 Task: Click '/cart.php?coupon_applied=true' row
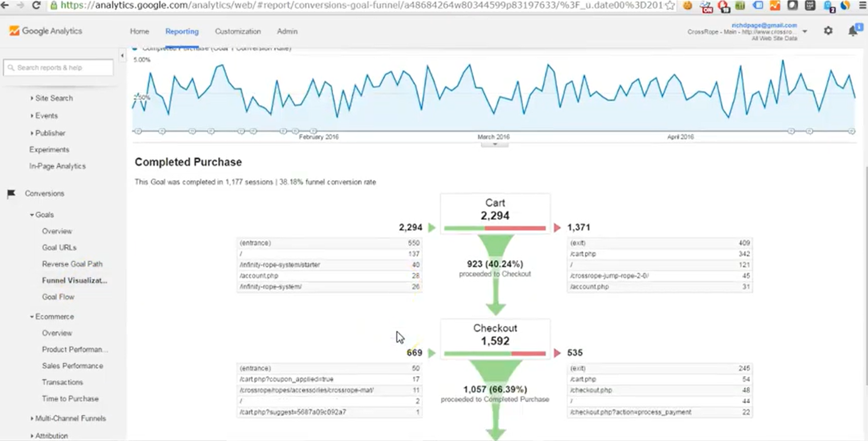tap(329, 379)
